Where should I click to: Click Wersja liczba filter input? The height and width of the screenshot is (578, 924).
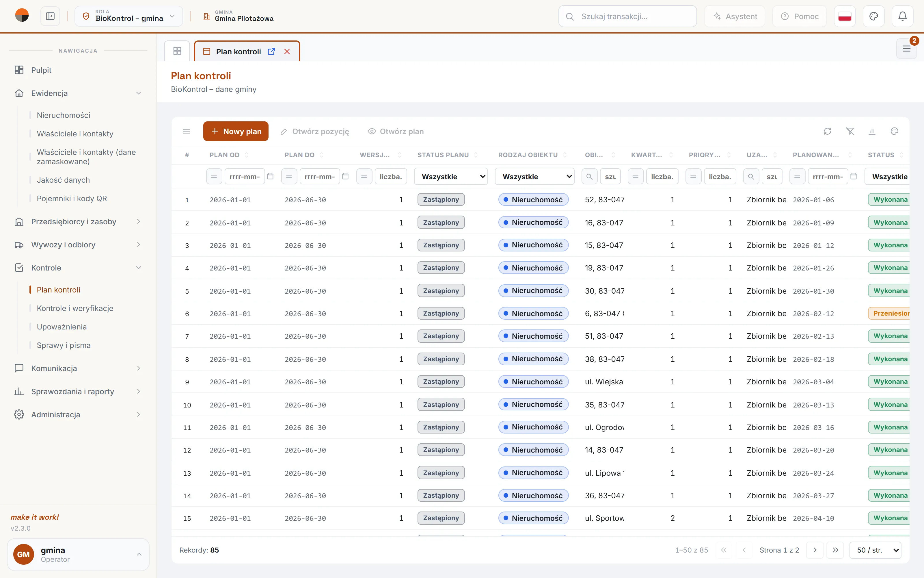(x=391, y=177)
